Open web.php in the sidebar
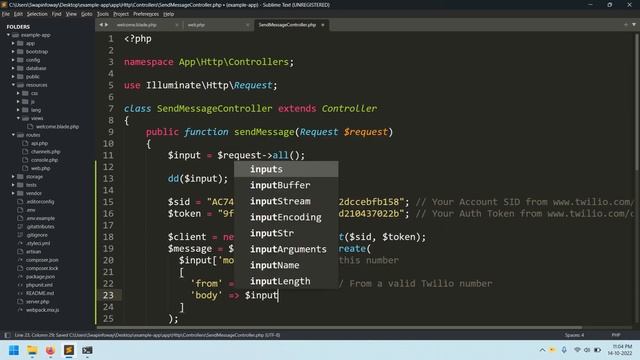Viewport: 640px width, 360px height. coord(40,168)
